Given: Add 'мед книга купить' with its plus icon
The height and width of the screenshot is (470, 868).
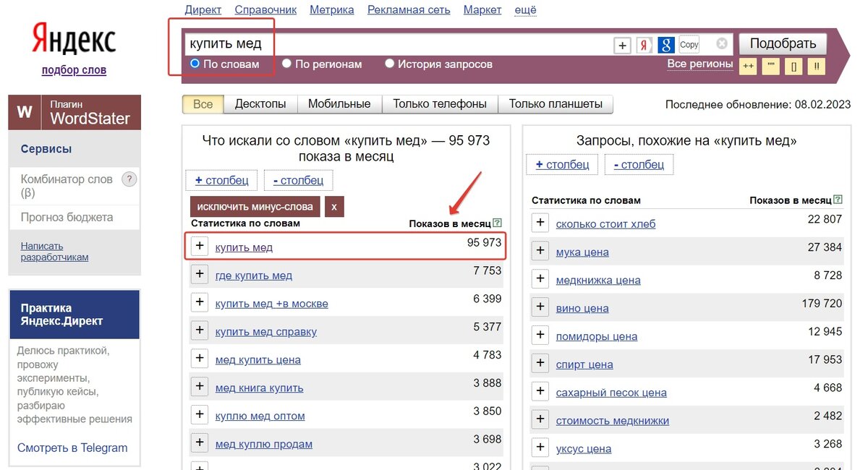Looking at the screenshot, I should [x=200, y=387].
